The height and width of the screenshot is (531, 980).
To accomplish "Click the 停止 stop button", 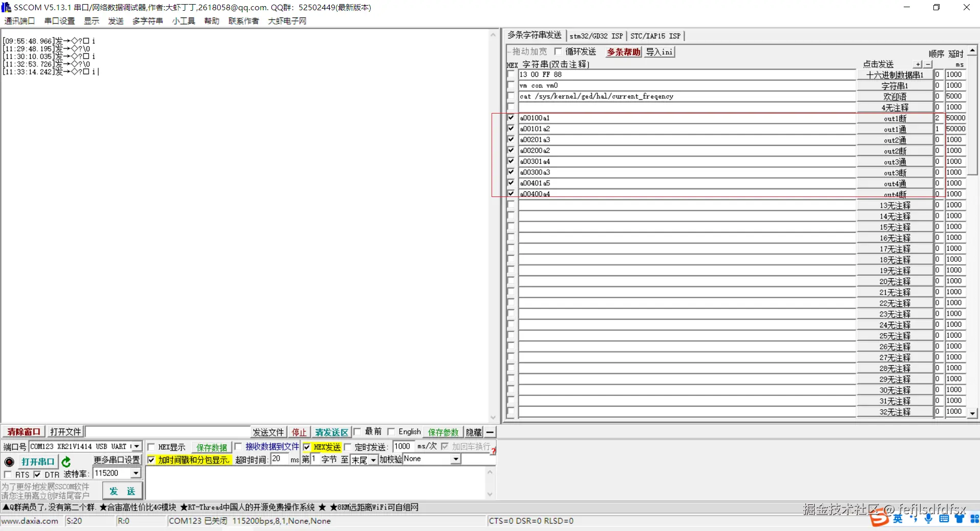I will click(299, 432).
